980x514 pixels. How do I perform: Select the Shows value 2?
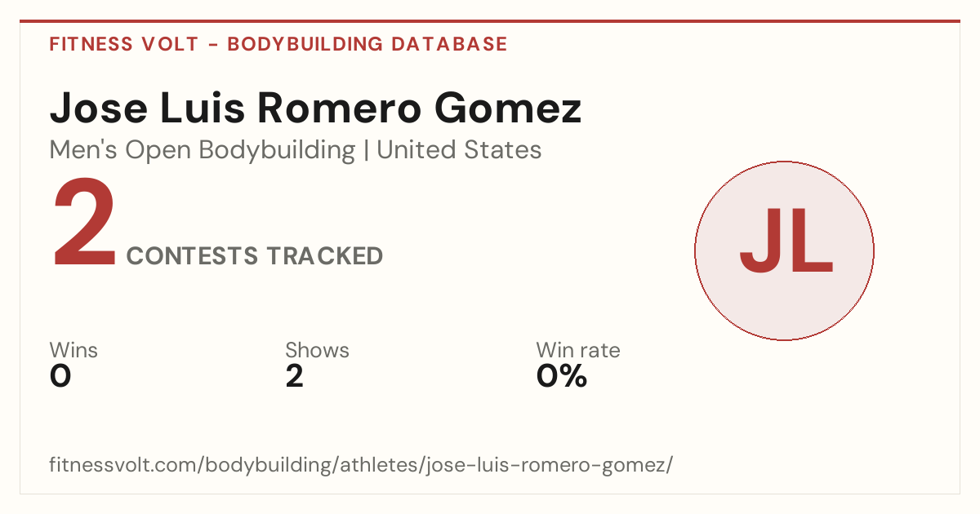295,376
